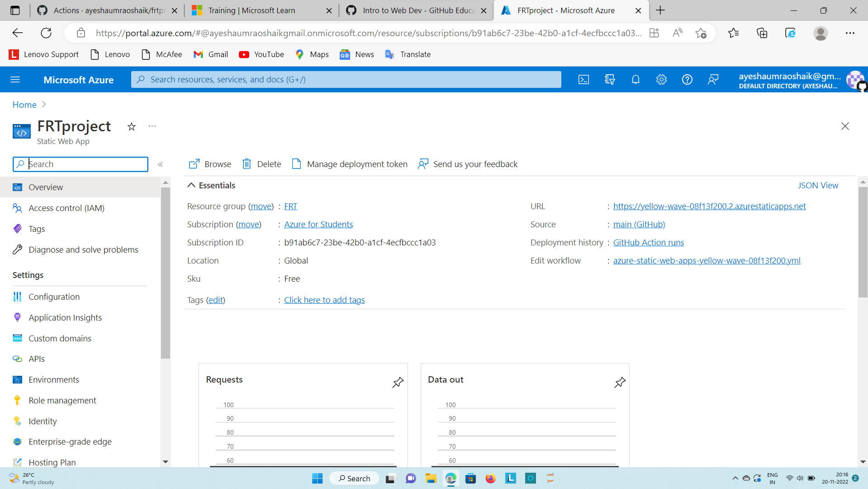Select Overview in the resource menu
868x489 pixels.
pos(46,187)
